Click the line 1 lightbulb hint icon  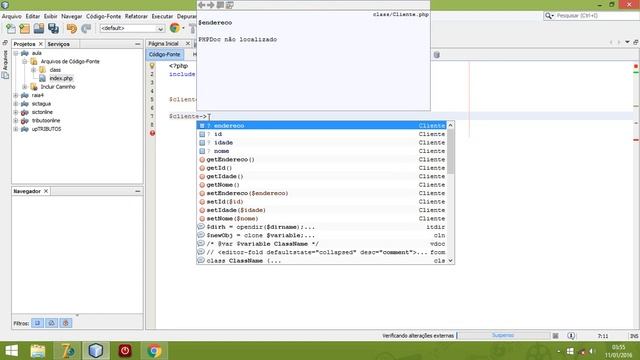152,66
